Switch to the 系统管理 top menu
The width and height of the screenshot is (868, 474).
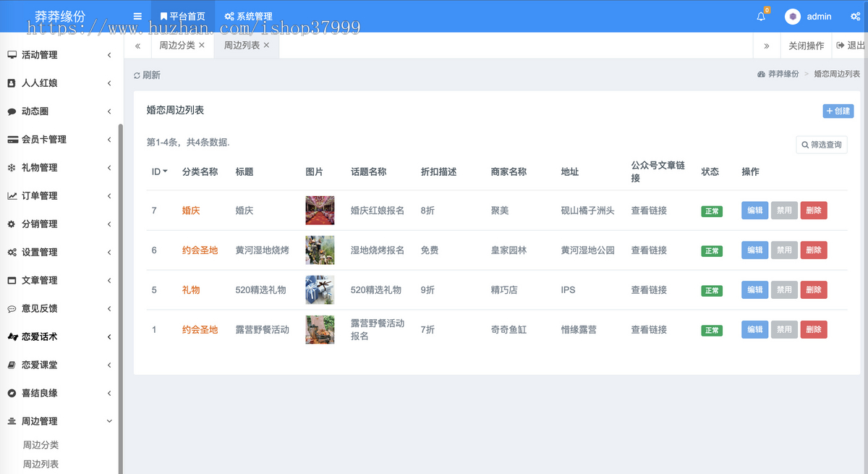[x=248, y=16]
